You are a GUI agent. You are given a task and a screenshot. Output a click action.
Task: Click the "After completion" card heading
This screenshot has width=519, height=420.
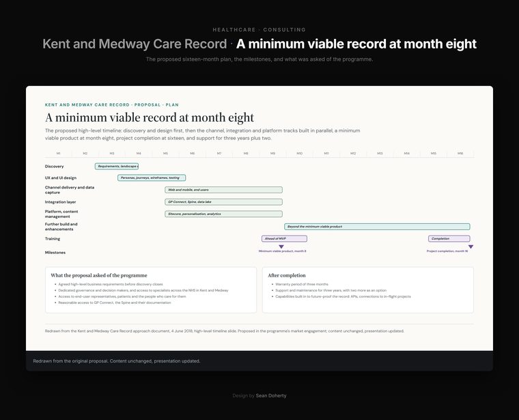287,275
